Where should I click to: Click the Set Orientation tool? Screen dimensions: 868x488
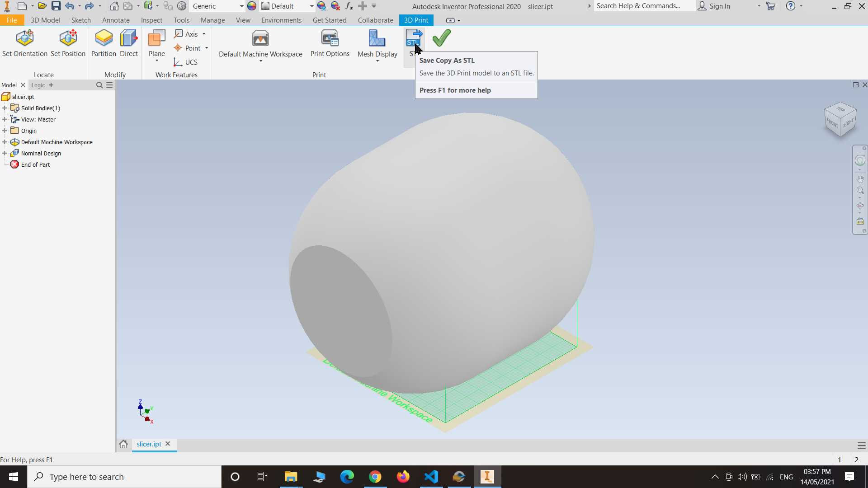click(x=25, y=43)
